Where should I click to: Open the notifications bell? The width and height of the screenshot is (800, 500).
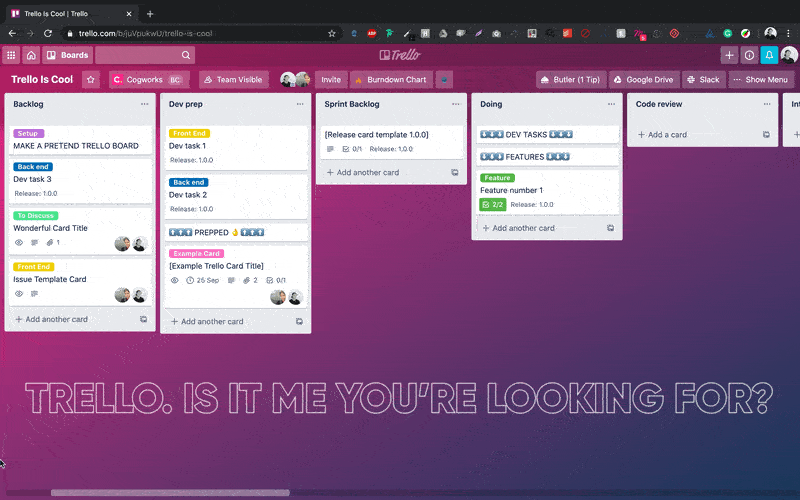[769, 55]
